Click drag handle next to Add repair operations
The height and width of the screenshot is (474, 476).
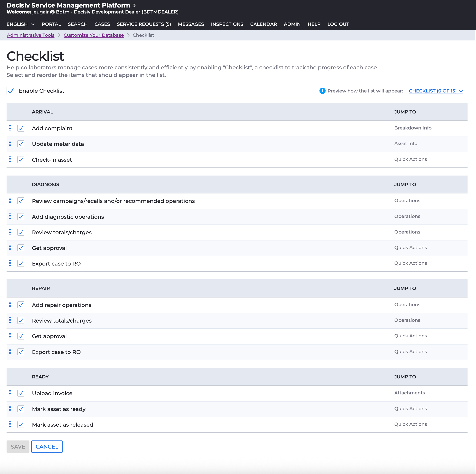pyautogui.click(x=10, y=305)
